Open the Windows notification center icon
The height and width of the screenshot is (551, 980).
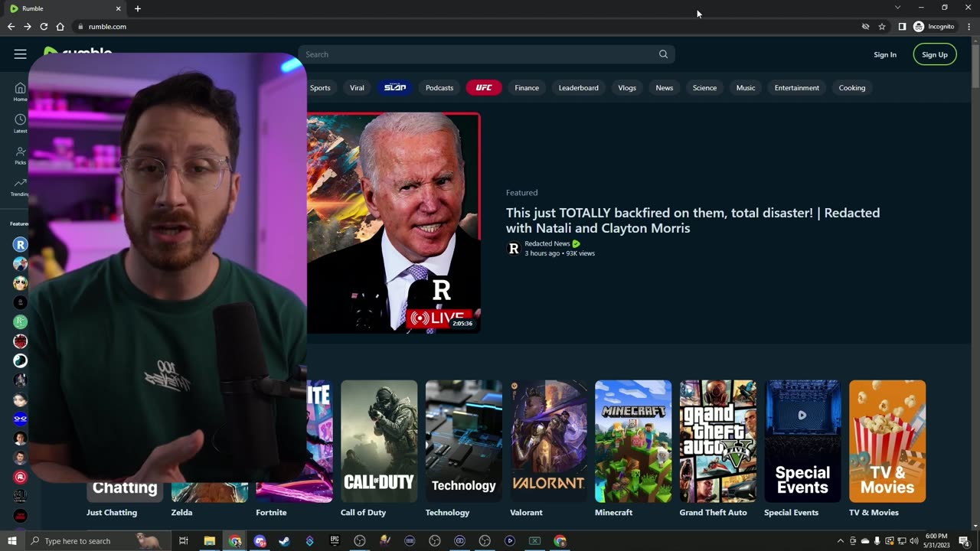tap(964, 541)
